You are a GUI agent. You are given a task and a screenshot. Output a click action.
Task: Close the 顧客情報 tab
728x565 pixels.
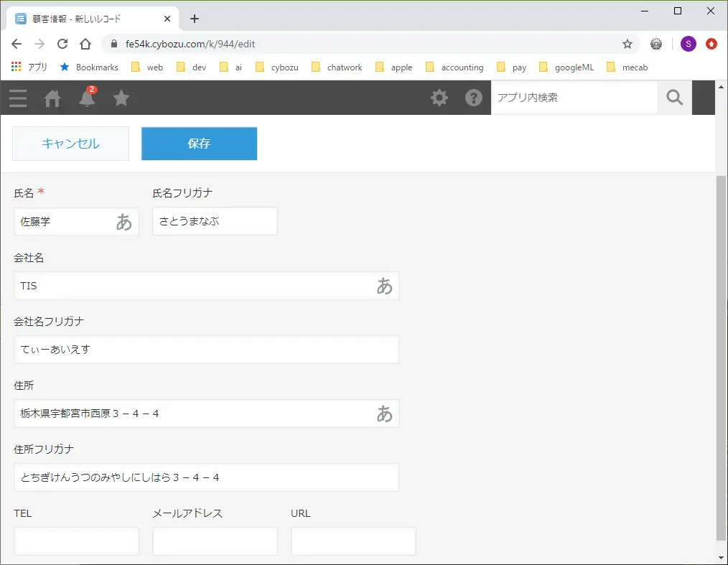coord(167,19)
